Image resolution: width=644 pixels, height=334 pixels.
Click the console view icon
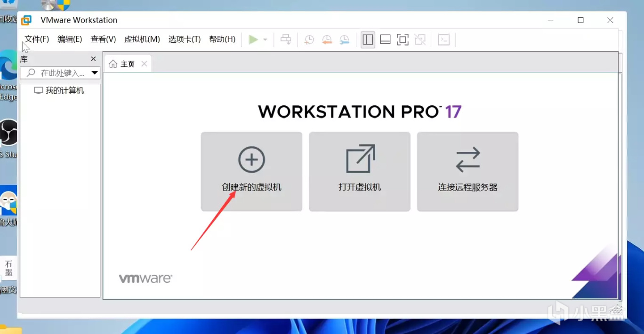pos(444,40)
